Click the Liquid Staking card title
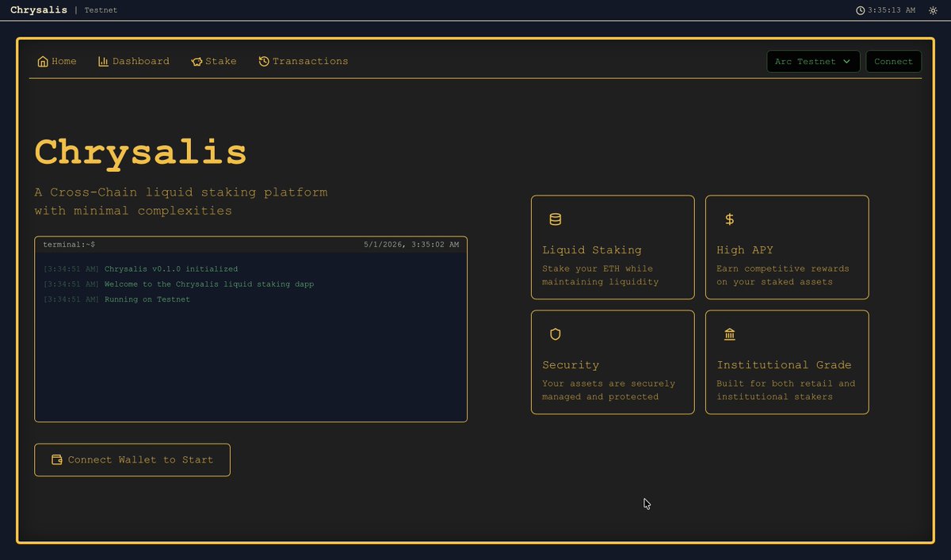The width and height of the screenshot is (951, 560). (x=592, y=250)
